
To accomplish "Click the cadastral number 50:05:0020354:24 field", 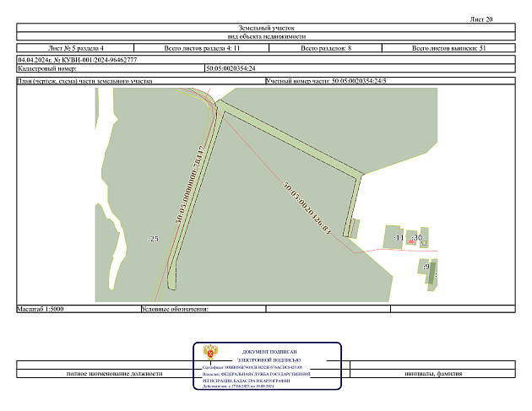I will pos(230,68).
